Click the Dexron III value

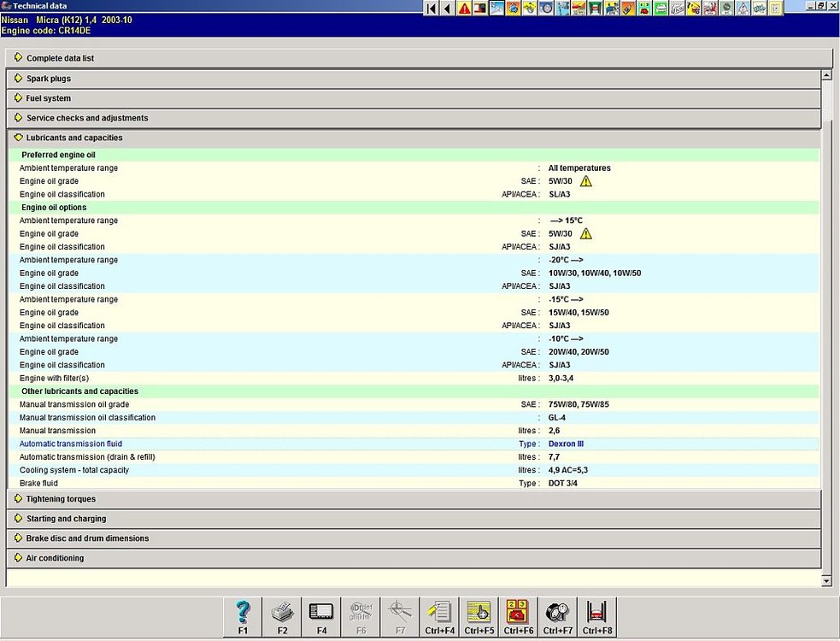pyautogui.click(x=566, y=444)
